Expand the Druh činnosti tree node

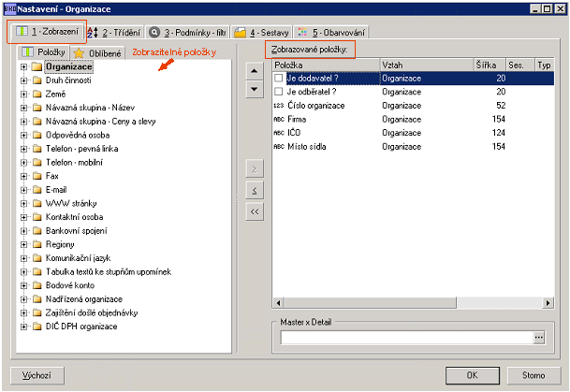(23, 80)
